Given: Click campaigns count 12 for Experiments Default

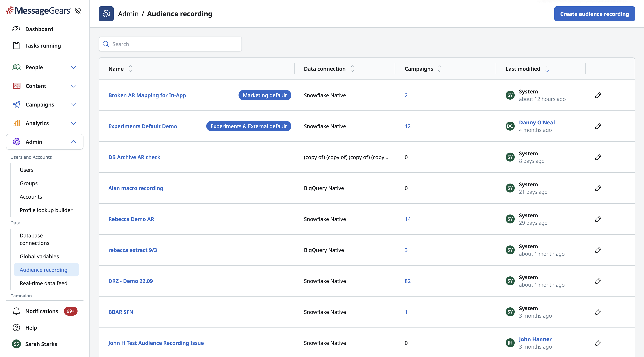Looking at the screenshot, I should pos(408,126).
